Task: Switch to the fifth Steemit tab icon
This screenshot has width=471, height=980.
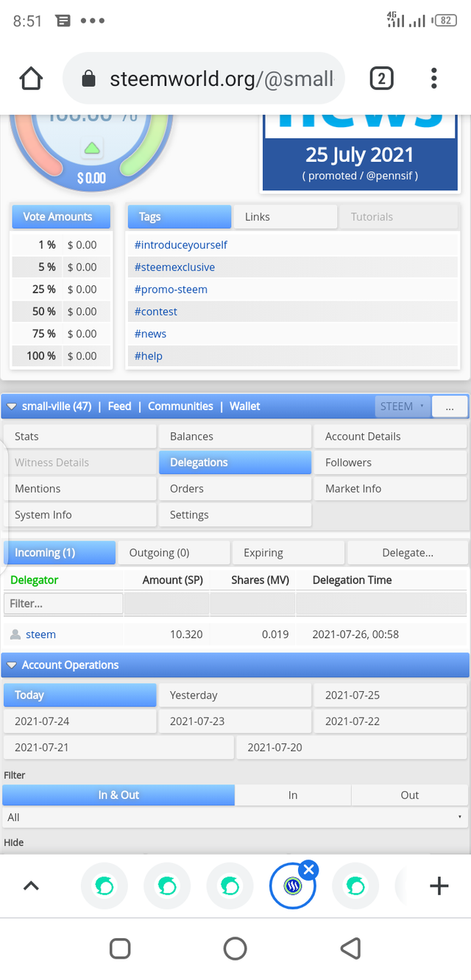Action: point(356,886)
